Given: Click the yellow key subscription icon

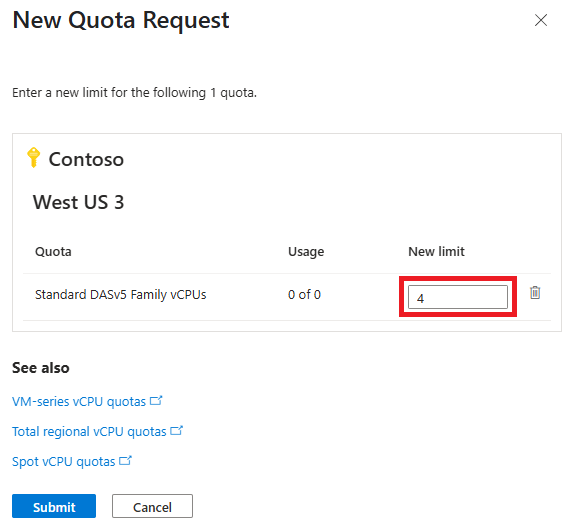Looking at the screenshot, I should (33, 157).
